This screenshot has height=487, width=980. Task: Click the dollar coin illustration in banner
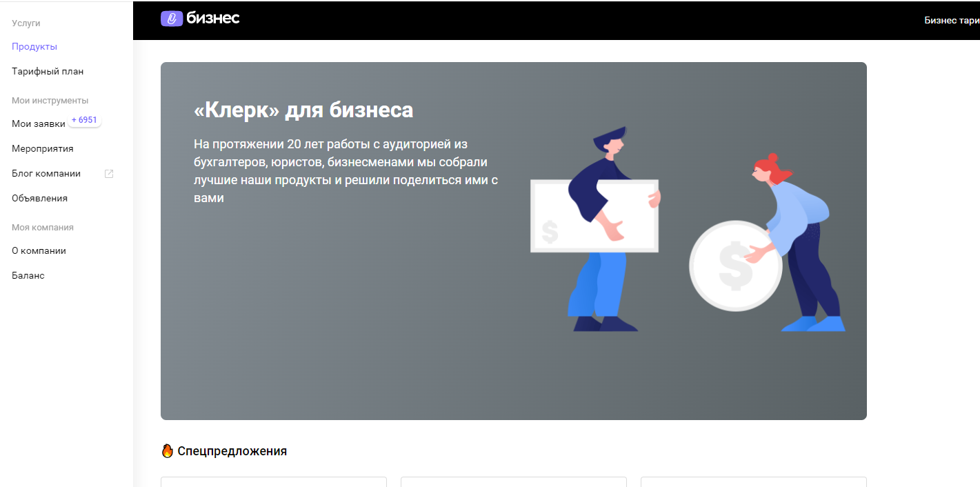coord(736,266)
